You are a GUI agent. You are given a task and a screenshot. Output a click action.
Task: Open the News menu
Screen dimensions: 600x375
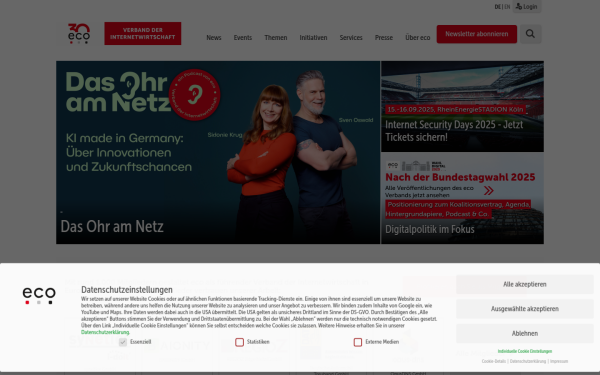pyautogui.click(x=214, y=38)
